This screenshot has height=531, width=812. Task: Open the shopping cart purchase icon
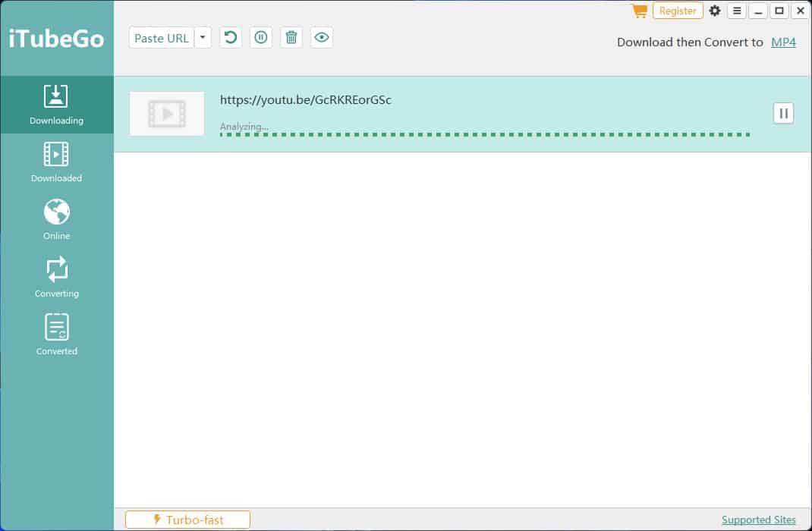coord(640,11)
